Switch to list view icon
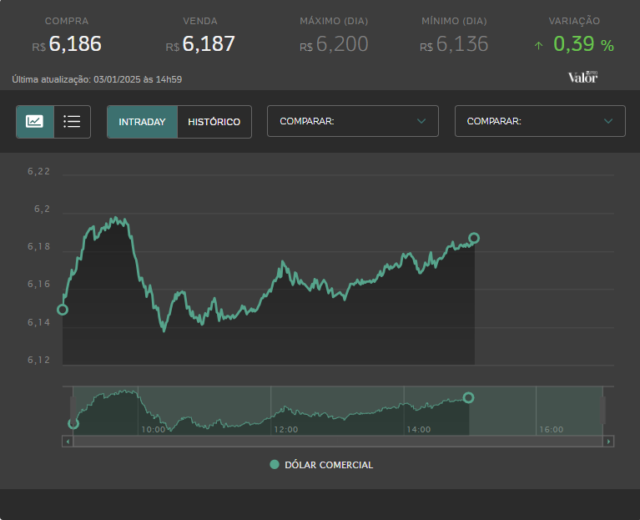640x520 pixels. click(72, 122)
